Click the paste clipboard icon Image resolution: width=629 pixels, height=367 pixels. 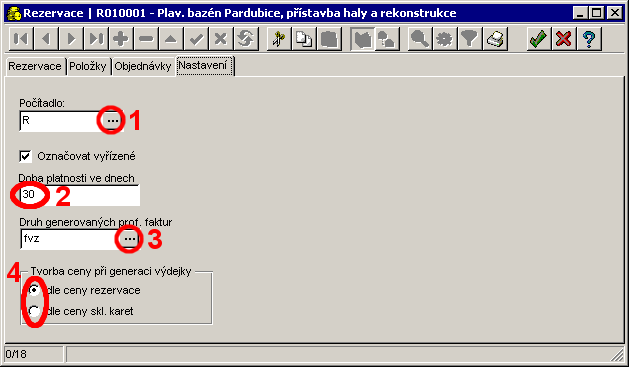pos(329,39)
